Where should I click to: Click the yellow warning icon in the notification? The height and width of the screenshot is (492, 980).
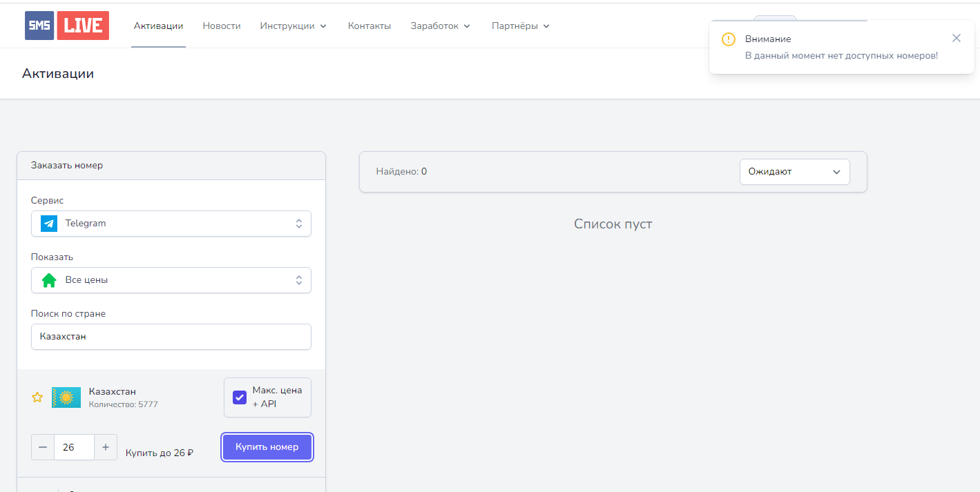point(729,39)
